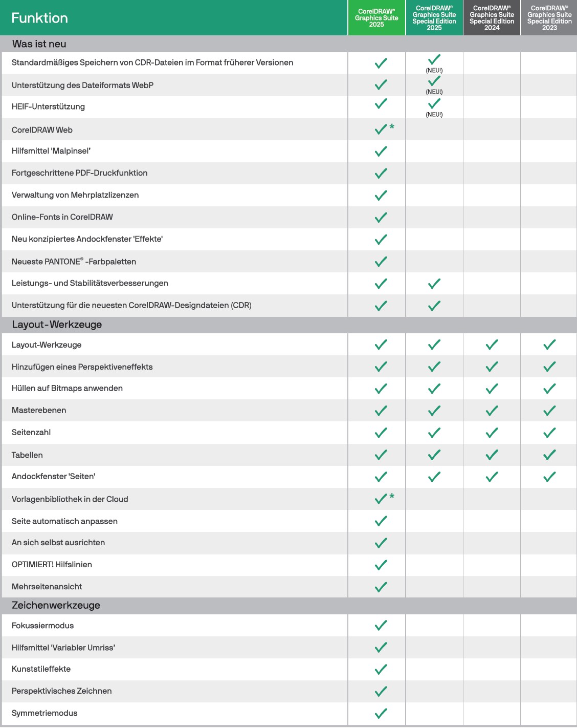Click the 'Unterstützung des Dateiformats WebP' text
The image size is (577, 728).
83,85
